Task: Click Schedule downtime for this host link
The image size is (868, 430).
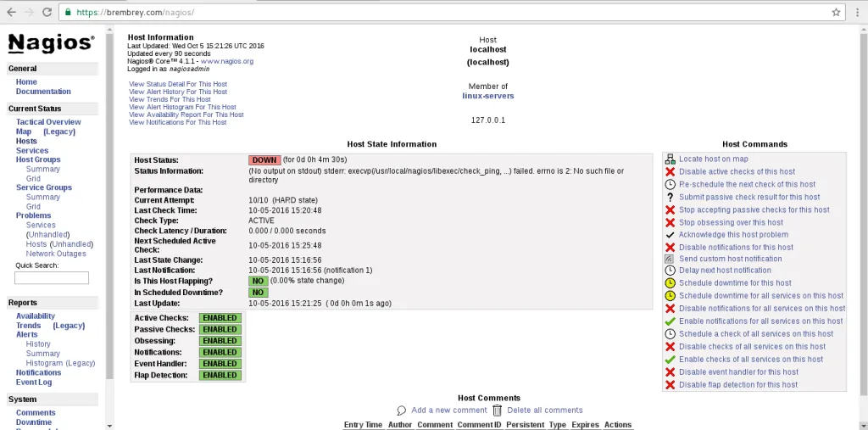Action: [735, 283]
